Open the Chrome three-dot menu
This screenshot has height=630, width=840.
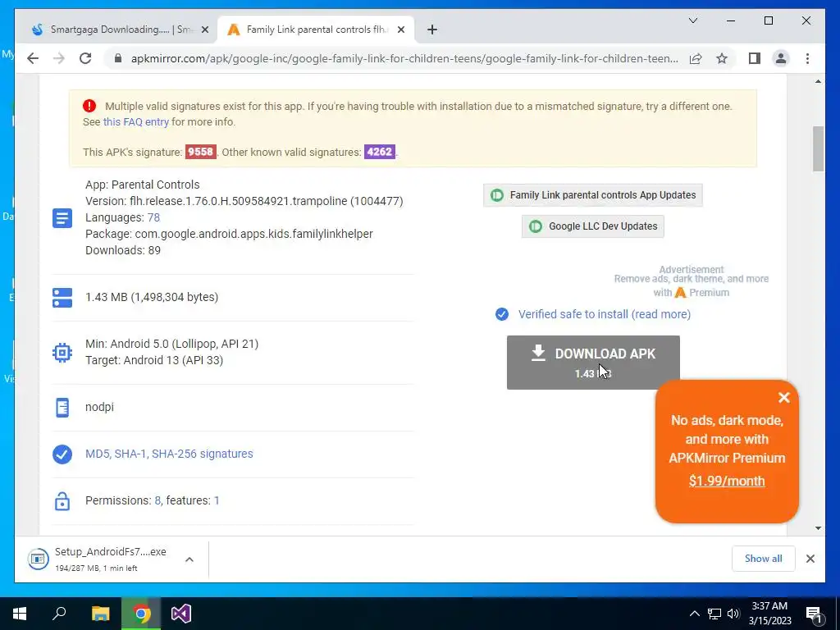[x=807, y=58]
